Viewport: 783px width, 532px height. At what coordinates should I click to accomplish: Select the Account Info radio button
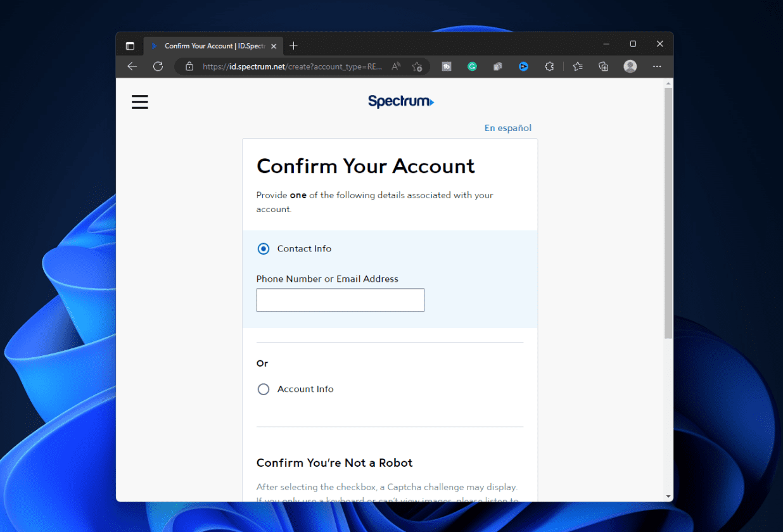click(x=264, y=389)
